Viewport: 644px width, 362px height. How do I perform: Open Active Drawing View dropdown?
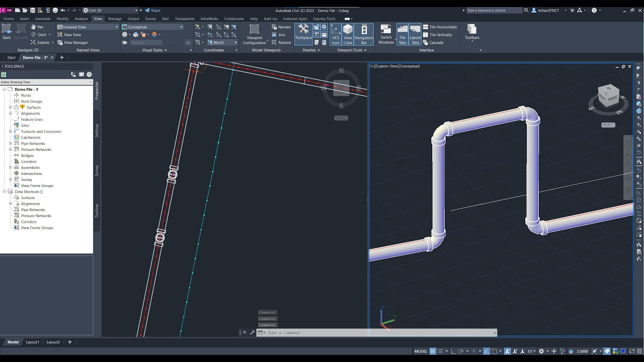pyautogui.click(x=46, y=82)
